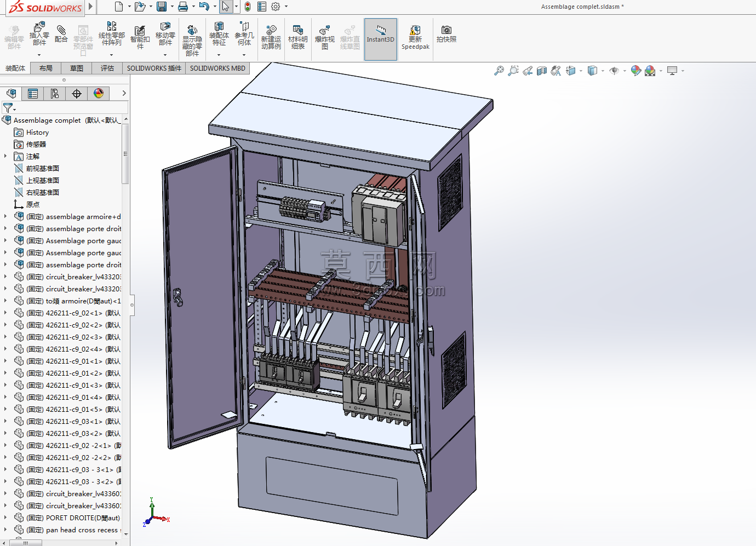Click Linear Component Pattern (线性零部件阵列)

112,34
